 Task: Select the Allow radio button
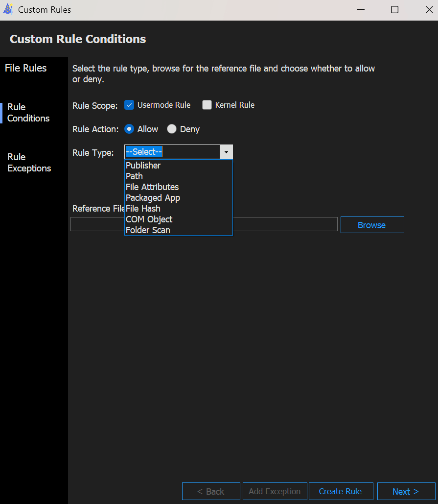pyautogui.click(x=129, y=129)
